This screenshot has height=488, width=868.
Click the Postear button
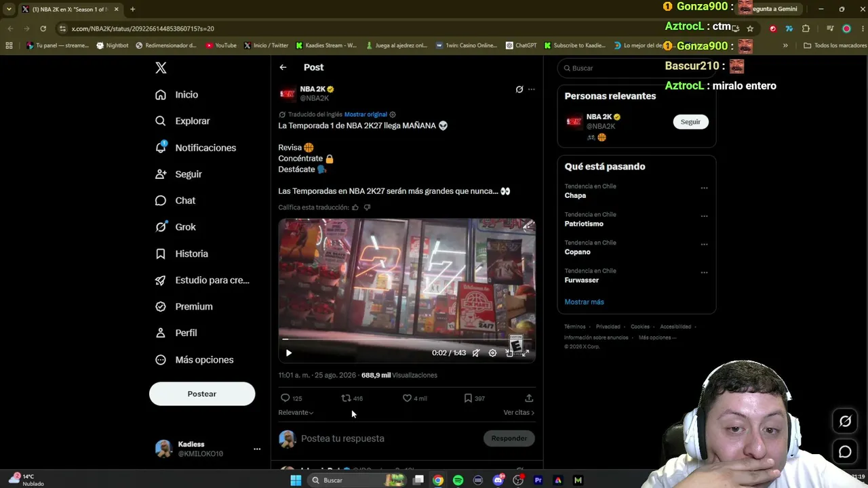202,394
